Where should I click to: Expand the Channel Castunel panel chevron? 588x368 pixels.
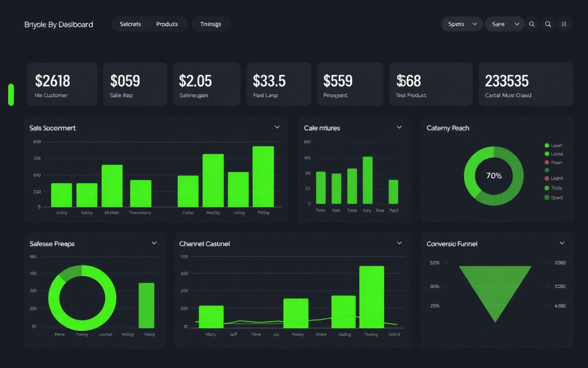[399, 243]
